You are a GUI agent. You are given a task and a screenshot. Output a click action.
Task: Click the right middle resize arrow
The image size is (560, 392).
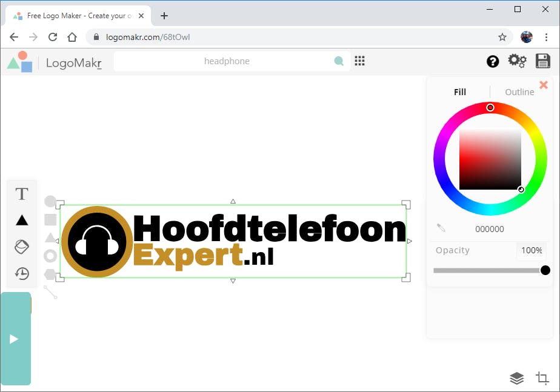point(410,241)
